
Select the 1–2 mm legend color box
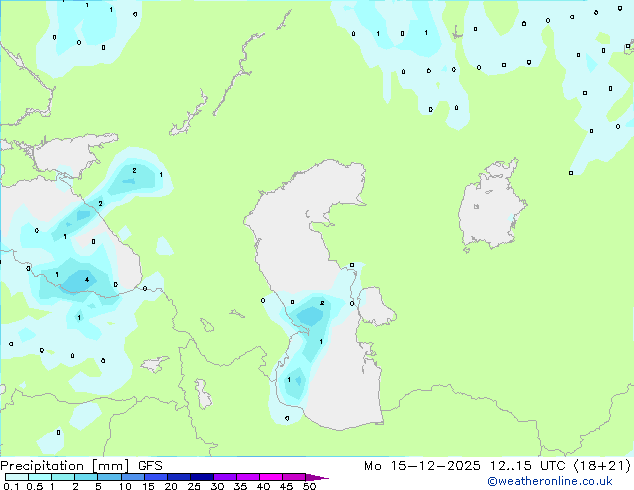point(63,477)
